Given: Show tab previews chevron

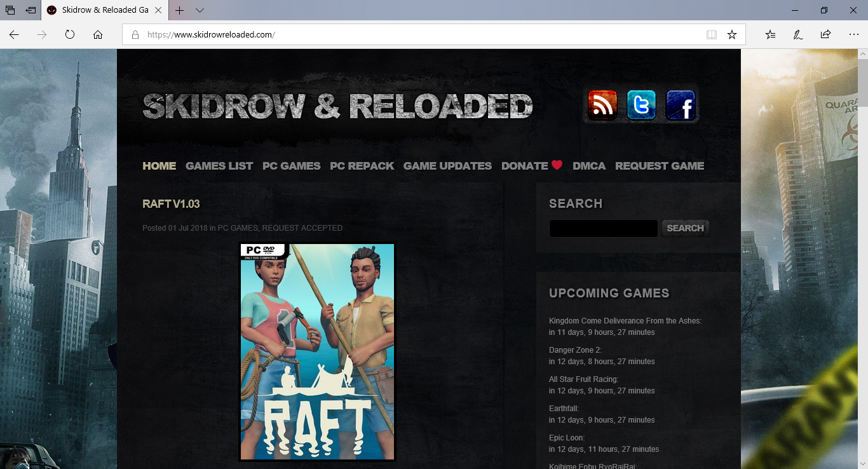Looking at the screenshot, I should tap(200, 10).
